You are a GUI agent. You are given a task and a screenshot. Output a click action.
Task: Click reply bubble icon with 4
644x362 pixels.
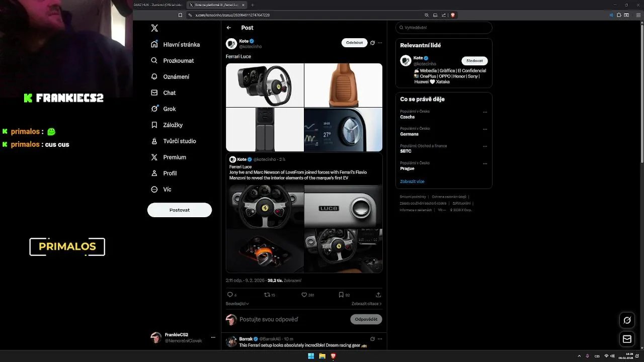[x=230, y=295]
